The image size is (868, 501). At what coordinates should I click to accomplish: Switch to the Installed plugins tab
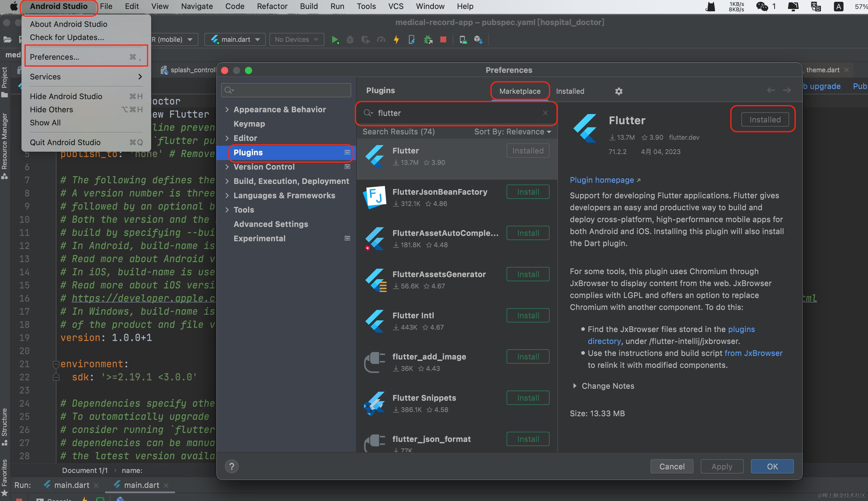click(570, 91)
